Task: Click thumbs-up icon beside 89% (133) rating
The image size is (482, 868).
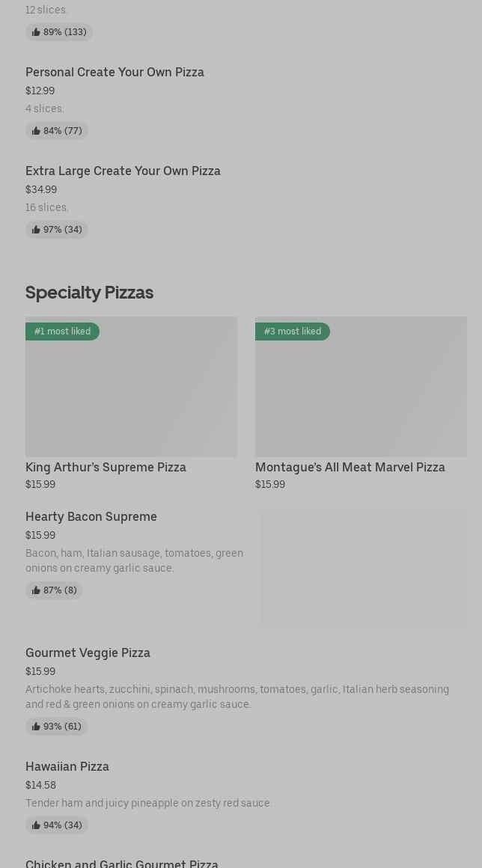Action: (x=36, y=32)
